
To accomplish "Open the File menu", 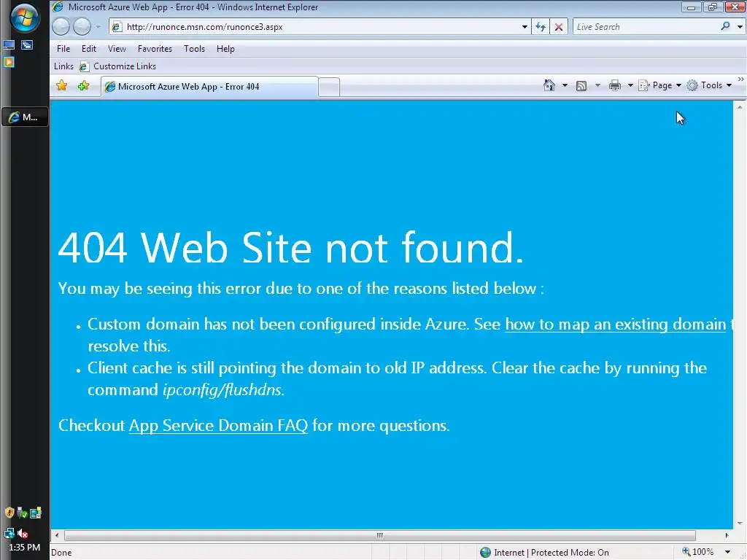I will click(63, 49).
